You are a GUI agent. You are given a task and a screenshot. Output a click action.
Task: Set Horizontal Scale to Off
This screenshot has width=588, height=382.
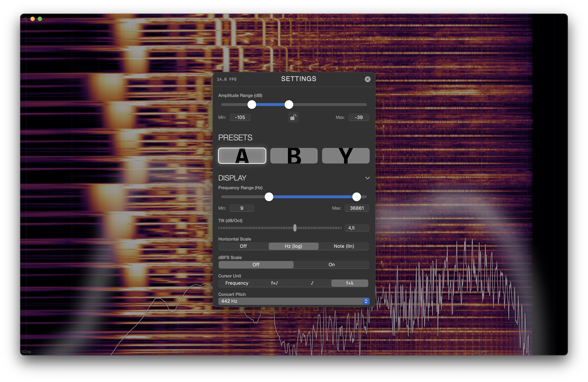coord(243,246)
